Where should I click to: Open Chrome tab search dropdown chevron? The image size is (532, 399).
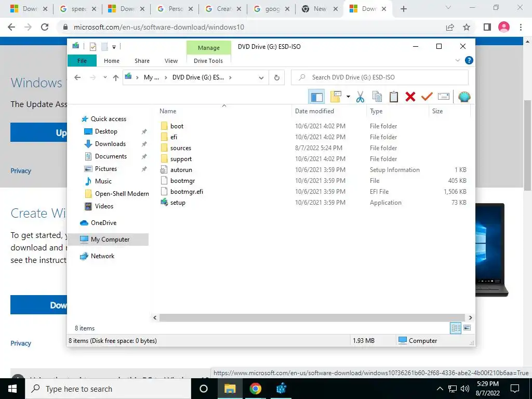[448, 7]
